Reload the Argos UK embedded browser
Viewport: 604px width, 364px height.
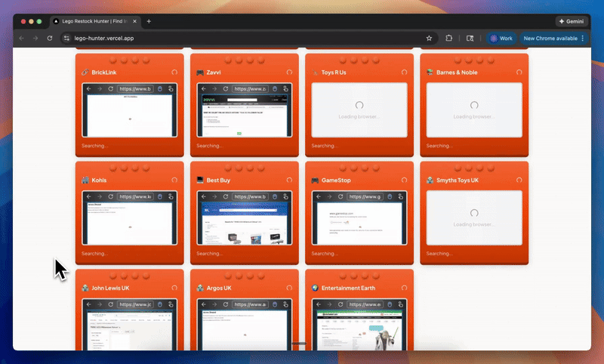tap(225, 304)
